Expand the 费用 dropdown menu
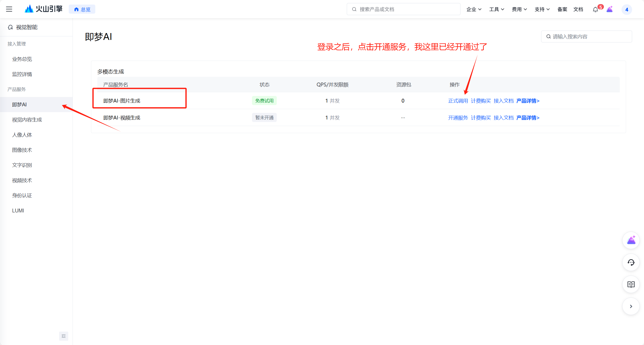This screenshot has height=345, width=644. click(519, 9)
